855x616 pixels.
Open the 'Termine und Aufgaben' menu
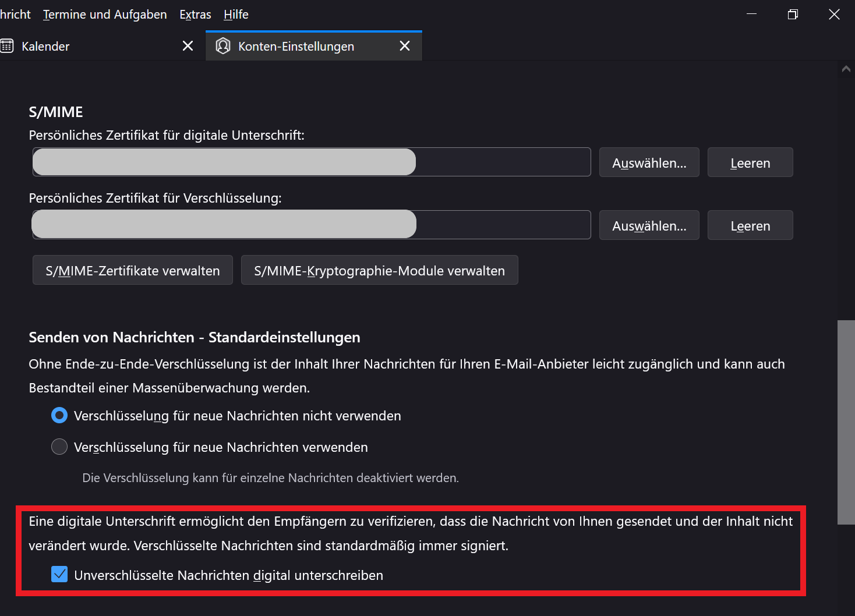pos(105,15)
